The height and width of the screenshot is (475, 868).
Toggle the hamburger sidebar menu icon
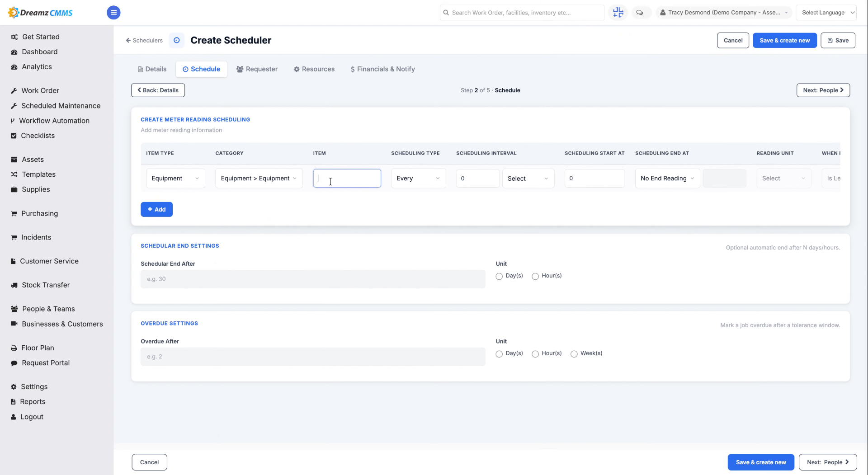[113, 13]
